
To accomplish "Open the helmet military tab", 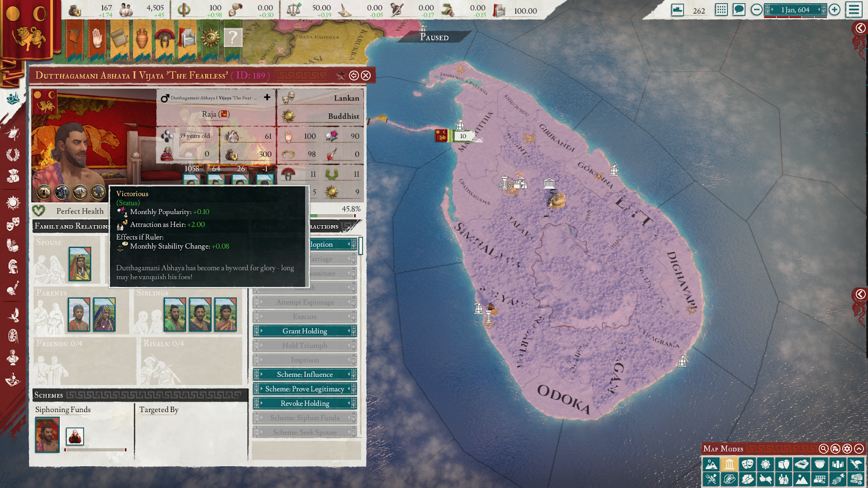I will click(x=164, y=39).
